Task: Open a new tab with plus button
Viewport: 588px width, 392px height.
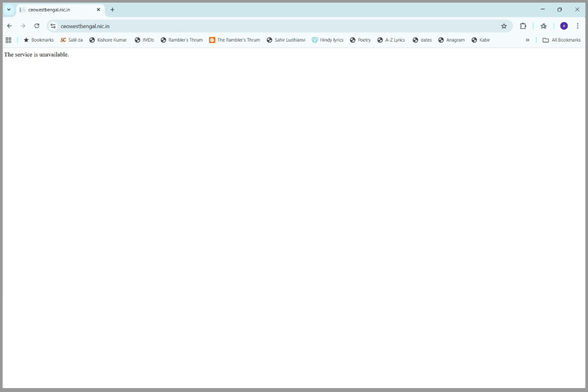Action: pos(112,10)
